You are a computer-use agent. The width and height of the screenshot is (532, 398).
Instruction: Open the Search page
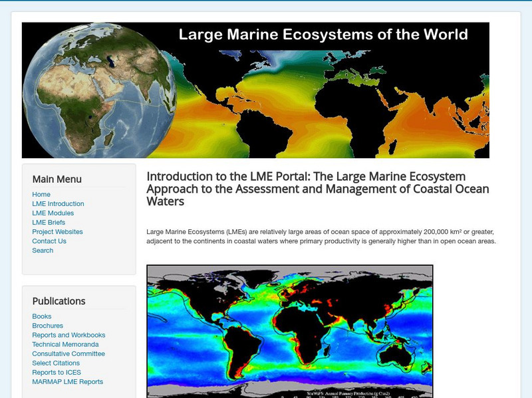tap(43, 250)
